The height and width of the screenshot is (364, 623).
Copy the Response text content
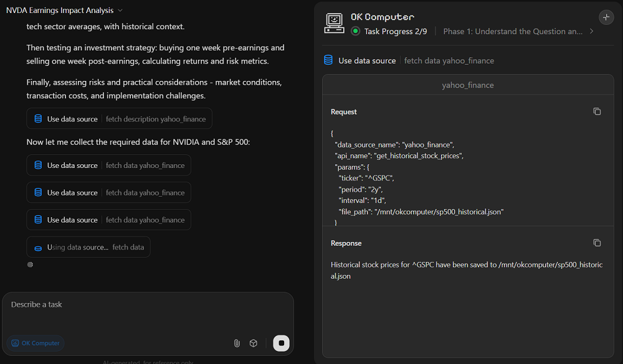(x=597, y=243)
